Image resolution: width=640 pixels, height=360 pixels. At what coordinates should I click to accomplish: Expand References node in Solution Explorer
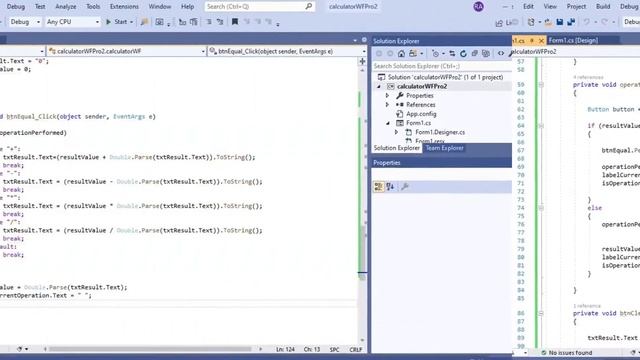tap(387, 104)
